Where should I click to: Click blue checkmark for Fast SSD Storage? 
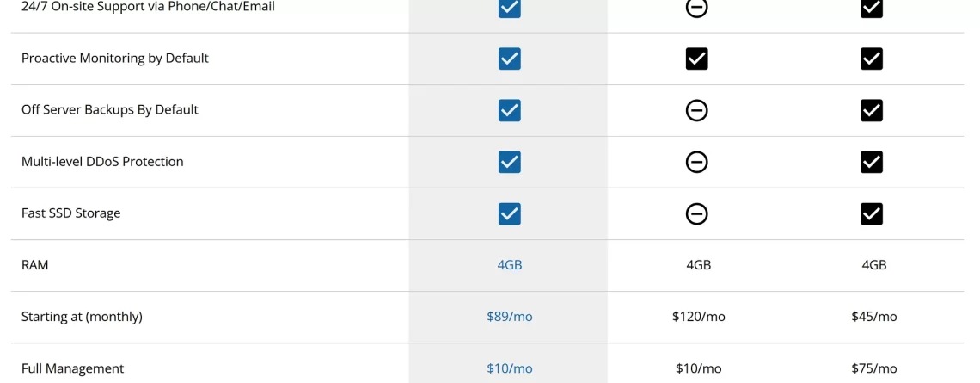click(510, 214)
